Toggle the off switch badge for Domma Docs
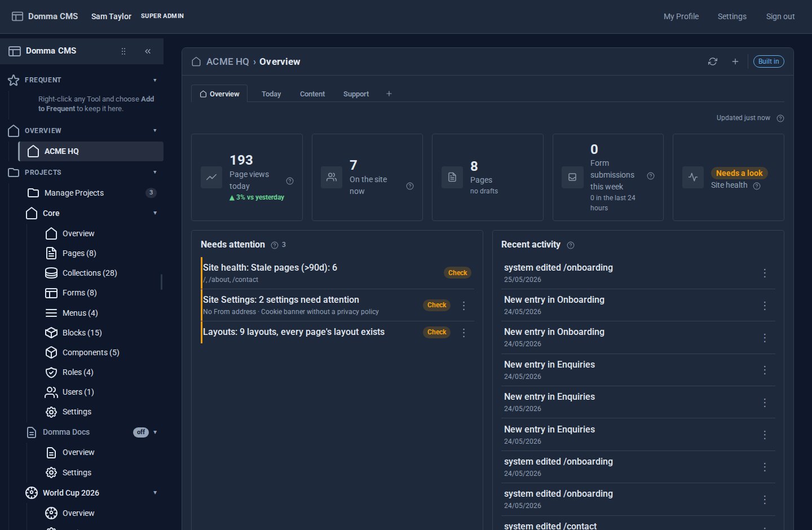 [141, 432]
